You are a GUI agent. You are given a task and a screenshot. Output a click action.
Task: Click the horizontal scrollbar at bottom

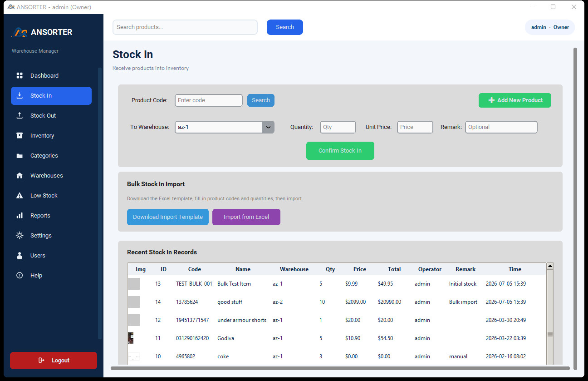(340, 368)
